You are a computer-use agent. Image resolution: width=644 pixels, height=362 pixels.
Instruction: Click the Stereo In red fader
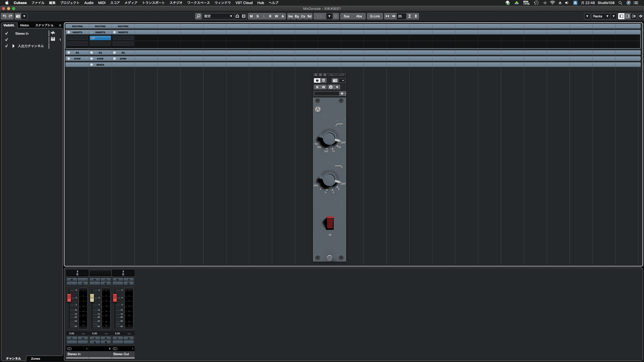tap(69, 298)
